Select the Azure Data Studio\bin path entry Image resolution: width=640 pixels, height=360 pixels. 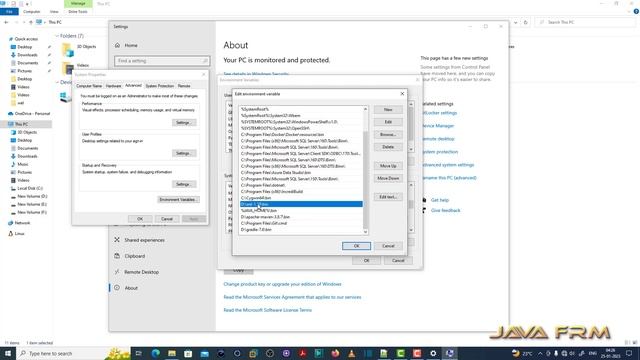tap(301, 173)
